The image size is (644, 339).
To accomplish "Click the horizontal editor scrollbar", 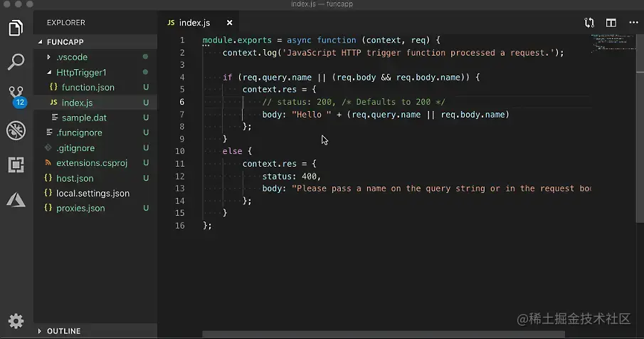I will (x=384, y=335).
